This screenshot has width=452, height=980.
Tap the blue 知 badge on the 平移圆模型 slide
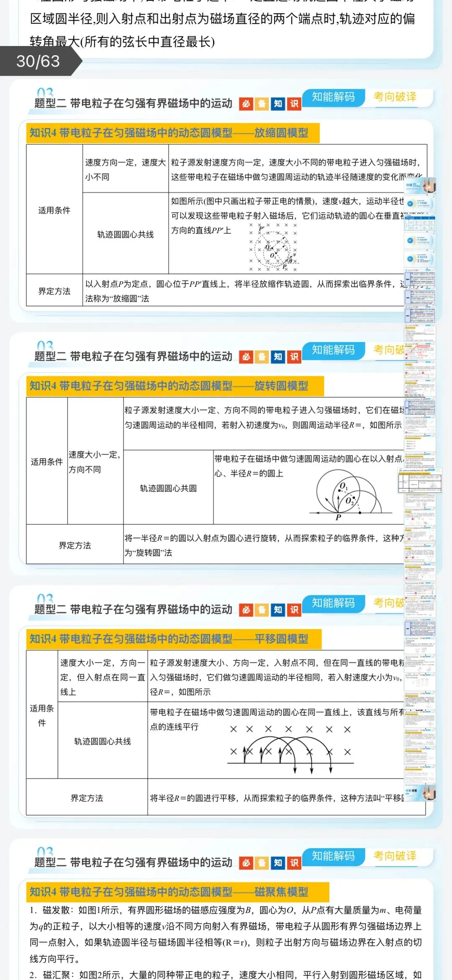(x=278, y=610)
